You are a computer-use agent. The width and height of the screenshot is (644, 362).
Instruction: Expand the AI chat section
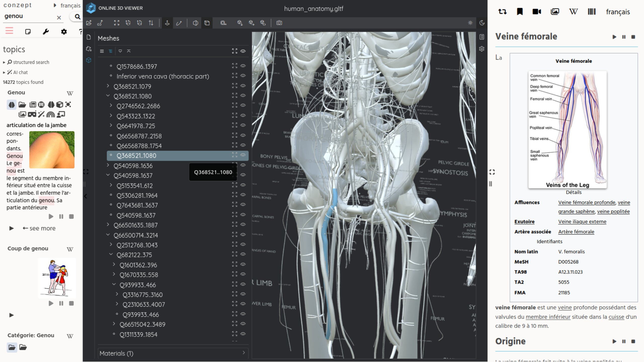[4, 73]
